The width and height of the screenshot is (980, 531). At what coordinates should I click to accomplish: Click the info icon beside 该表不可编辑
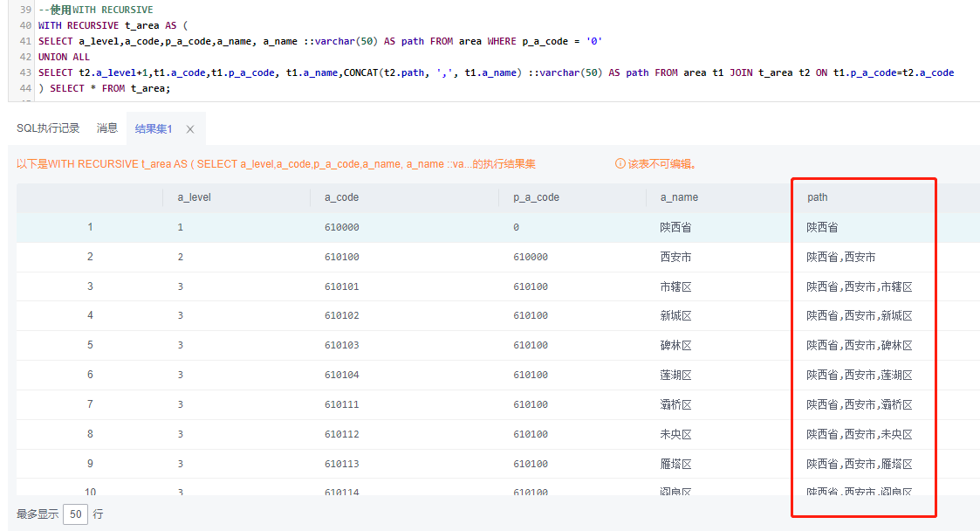[620, 163]
